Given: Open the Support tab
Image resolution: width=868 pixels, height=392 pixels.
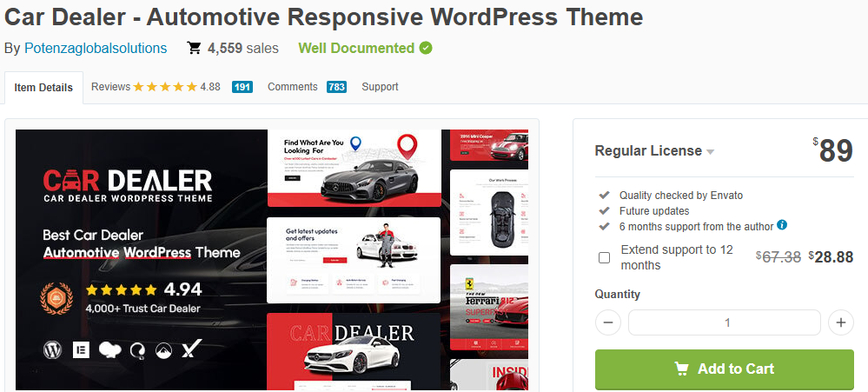Looking at the screenshot, I should pyautogui.click(x=380, y=87).
